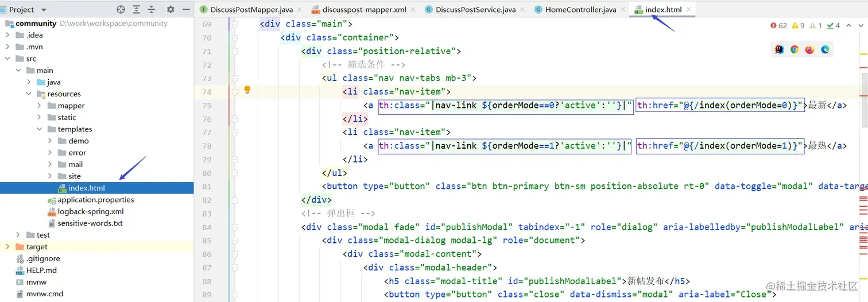Click HELP.md markdown file icon
Viewport: 868px width, 302px height.
[x=20, y=270]
